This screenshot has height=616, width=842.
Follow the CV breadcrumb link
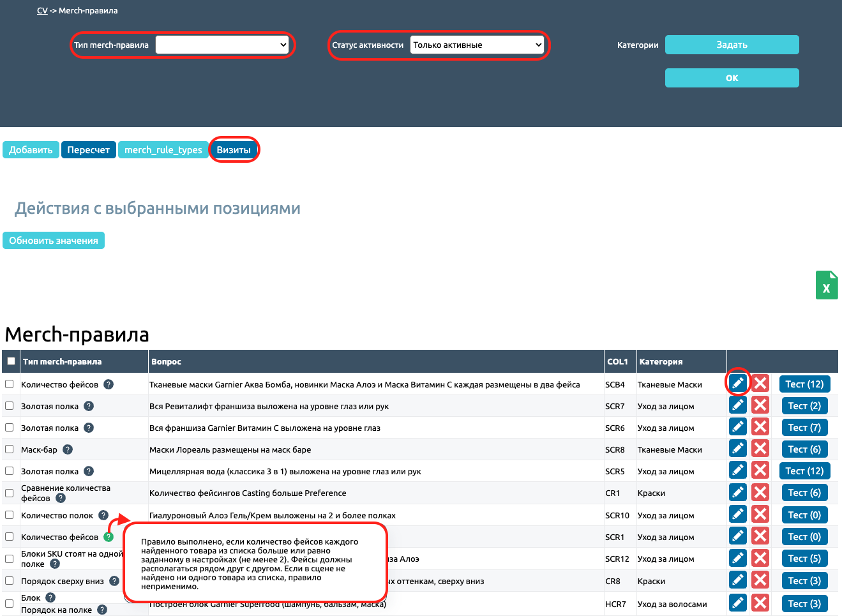(42, 11)
